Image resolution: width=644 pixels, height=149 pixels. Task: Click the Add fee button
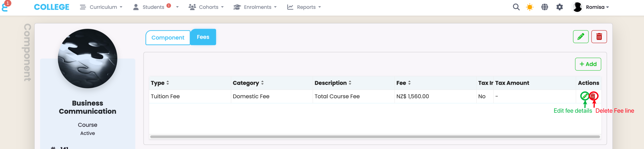[588, 64]
